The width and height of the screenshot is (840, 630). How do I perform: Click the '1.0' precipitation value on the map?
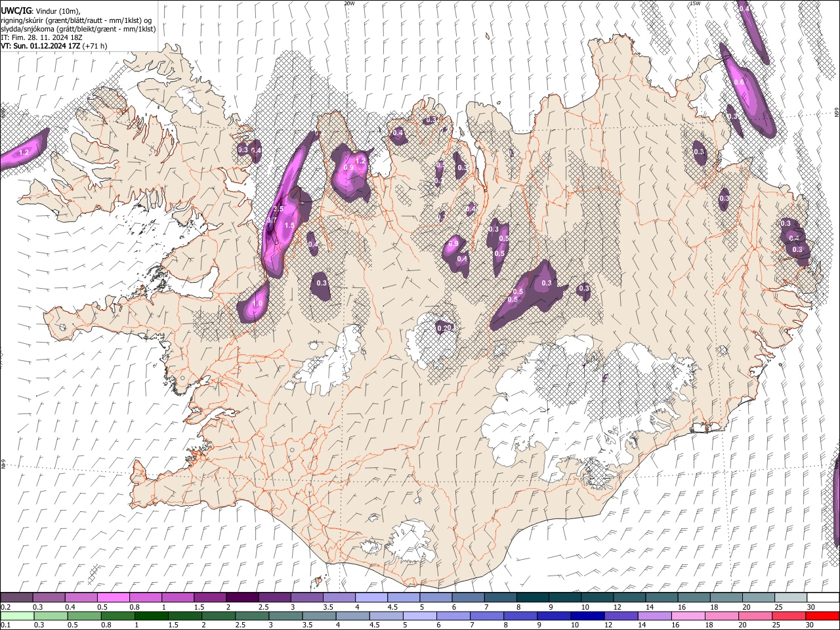pyautogui.click(x=258, y=304)
